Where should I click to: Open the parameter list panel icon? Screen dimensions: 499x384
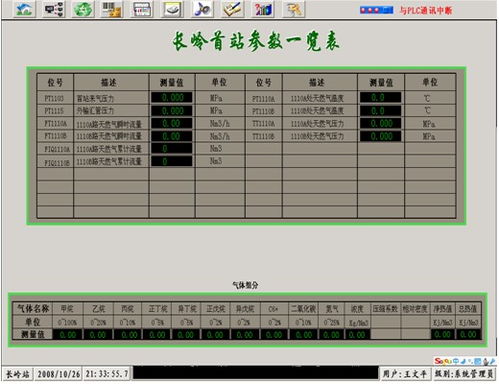(x=142, y=9)
